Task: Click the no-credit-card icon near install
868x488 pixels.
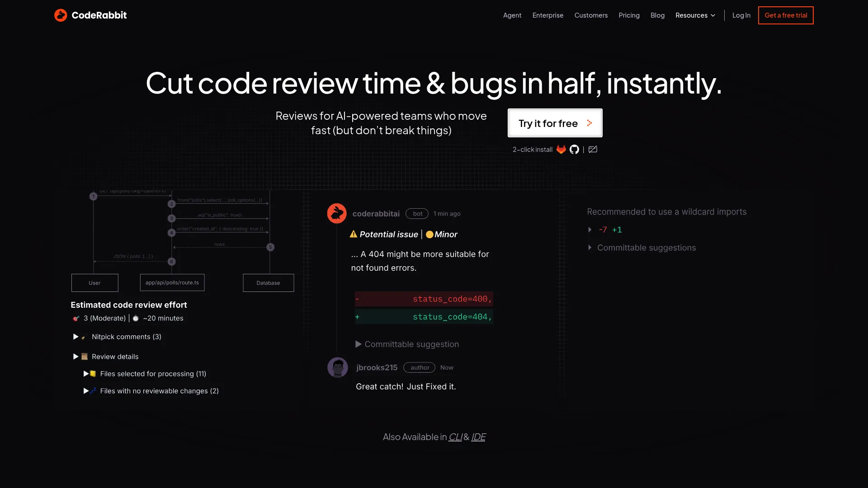Action: click(593, 150)
